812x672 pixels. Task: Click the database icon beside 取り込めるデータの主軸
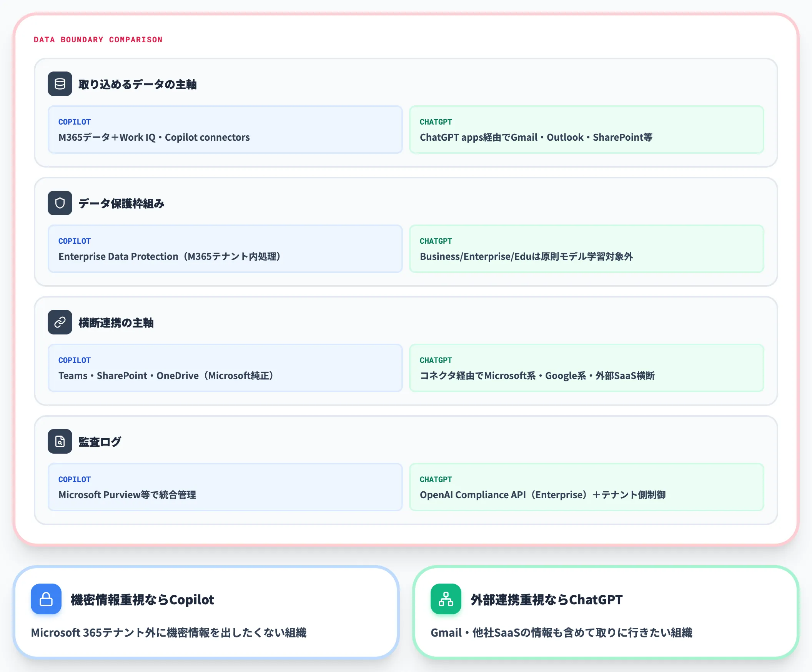tap(60, 84)
